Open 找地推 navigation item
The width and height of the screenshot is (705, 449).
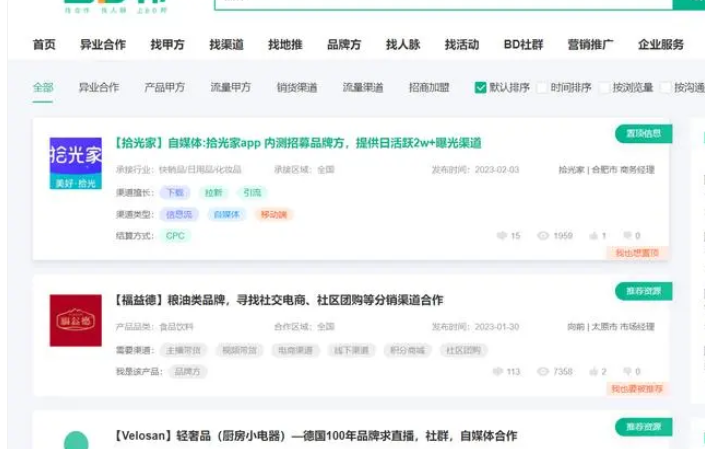pyautogui.click(x=285, y=44)
